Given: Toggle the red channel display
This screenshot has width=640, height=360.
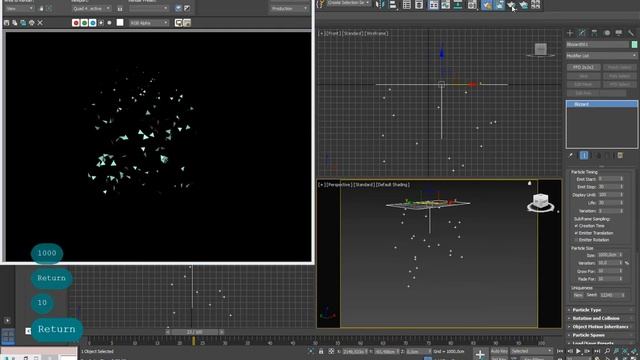Looking at the screenshot, I should click(x=76, y=23).
